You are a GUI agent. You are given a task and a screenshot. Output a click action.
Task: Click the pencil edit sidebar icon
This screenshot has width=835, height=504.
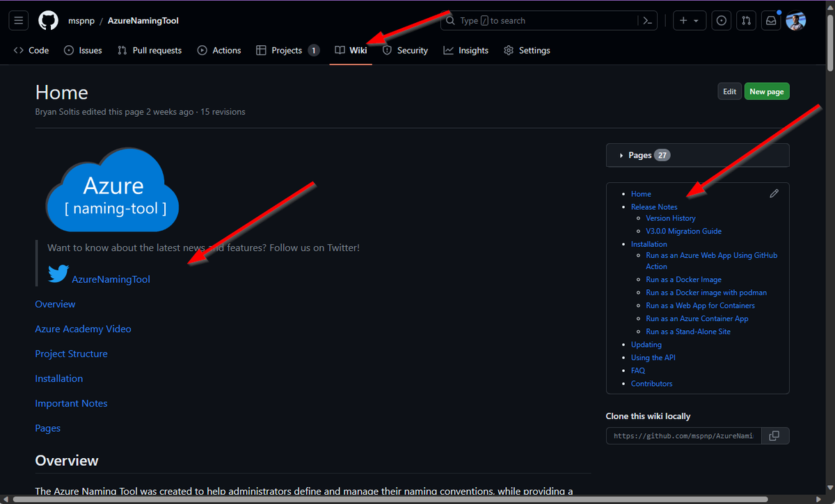(774, 193)
